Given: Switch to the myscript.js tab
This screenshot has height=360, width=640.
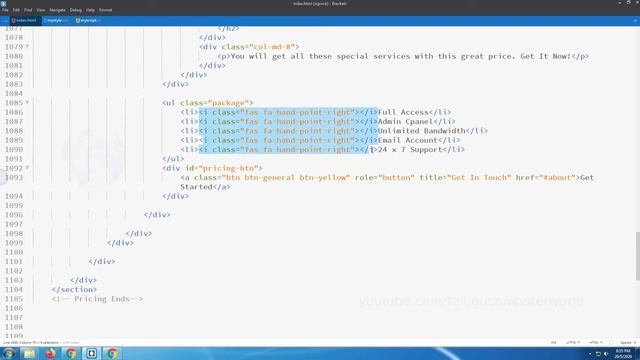Looking at the screenshot, I should point(88,20).
